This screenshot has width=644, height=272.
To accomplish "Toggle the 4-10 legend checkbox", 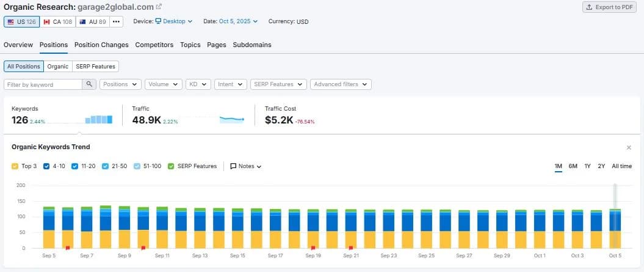I will [46, 166].
